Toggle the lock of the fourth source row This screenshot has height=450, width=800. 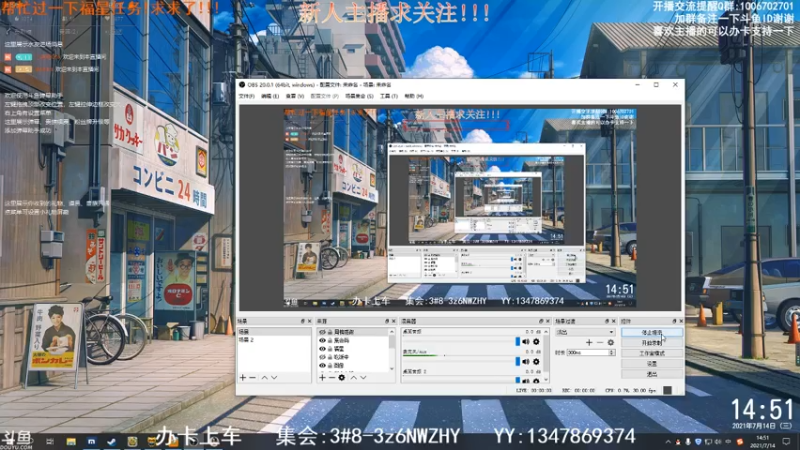point(330,357)
